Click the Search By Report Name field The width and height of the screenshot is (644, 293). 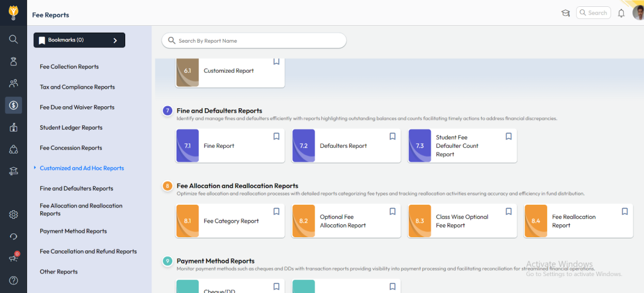click(258, 41)
